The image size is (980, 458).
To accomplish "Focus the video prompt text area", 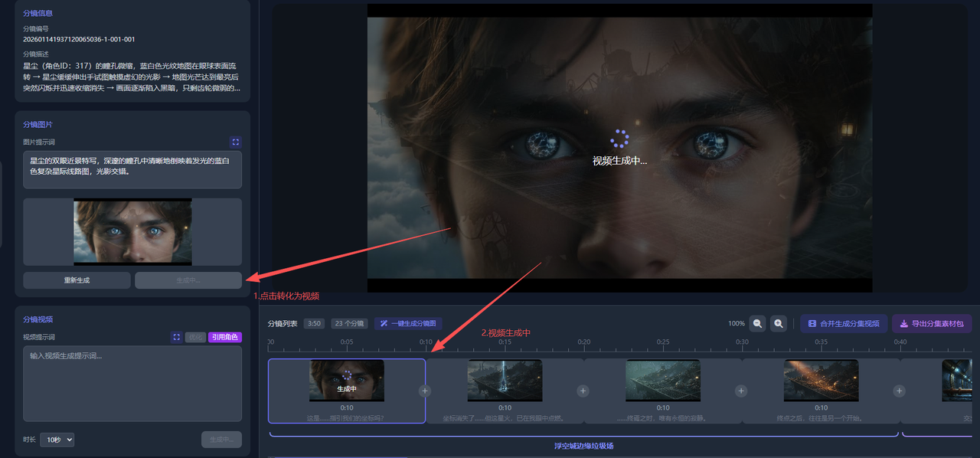I will tap(132, 384).
